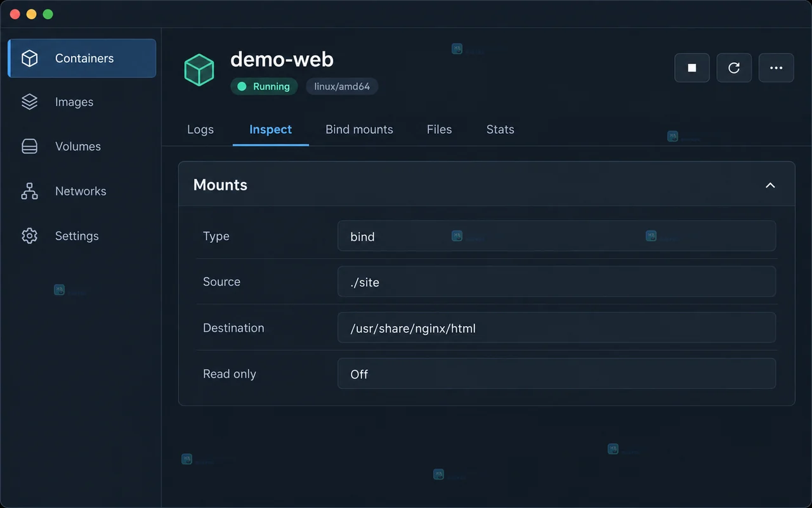Restart the container with the refresh icon

click(734, 68)
